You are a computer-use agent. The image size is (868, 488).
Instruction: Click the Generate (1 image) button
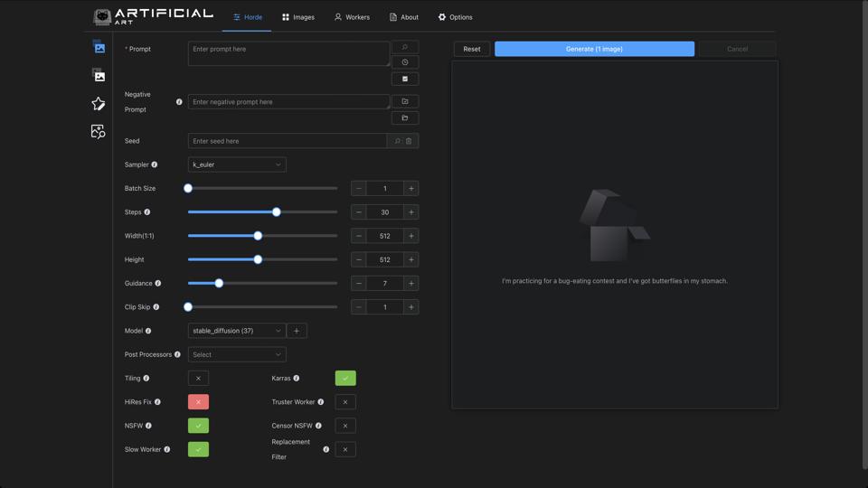tap(594, 49)
